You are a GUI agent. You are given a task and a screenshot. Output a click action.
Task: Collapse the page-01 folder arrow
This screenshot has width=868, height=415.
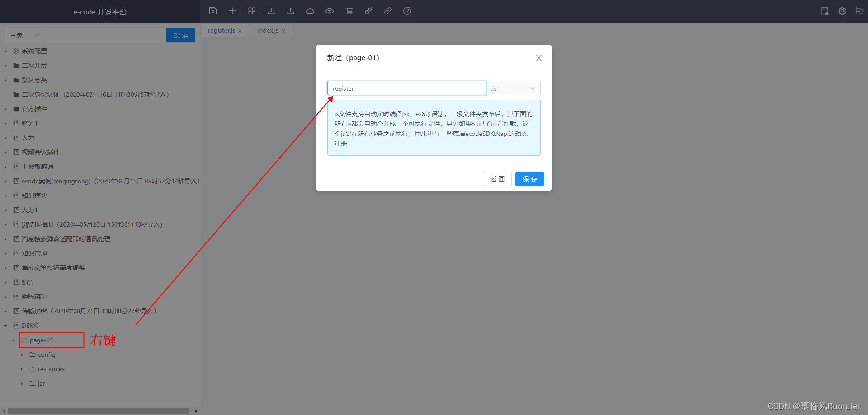14,340
